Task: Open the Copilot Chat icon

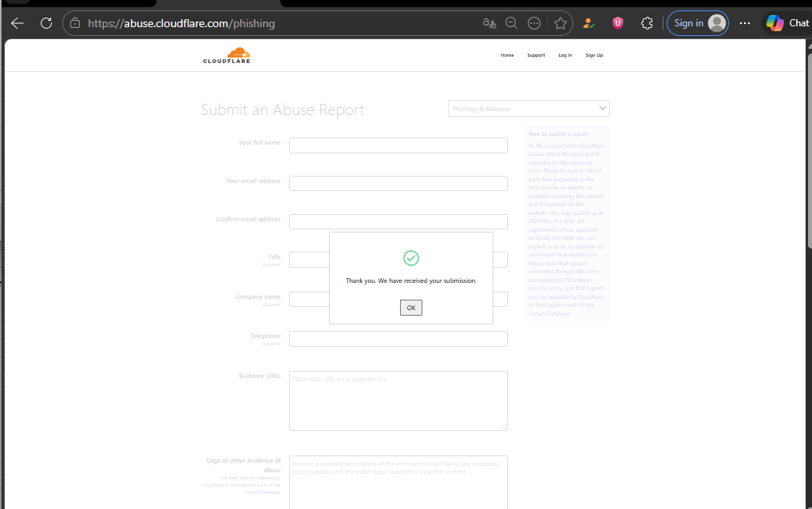Action: click(787, 23)
